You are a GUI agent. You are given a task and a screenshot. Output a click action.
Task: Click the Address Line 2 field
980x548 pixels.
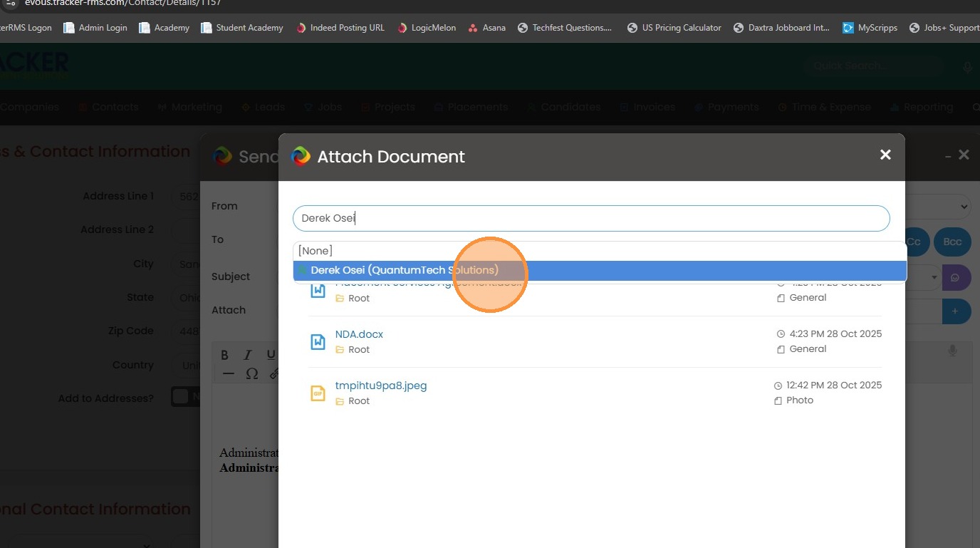187,230
